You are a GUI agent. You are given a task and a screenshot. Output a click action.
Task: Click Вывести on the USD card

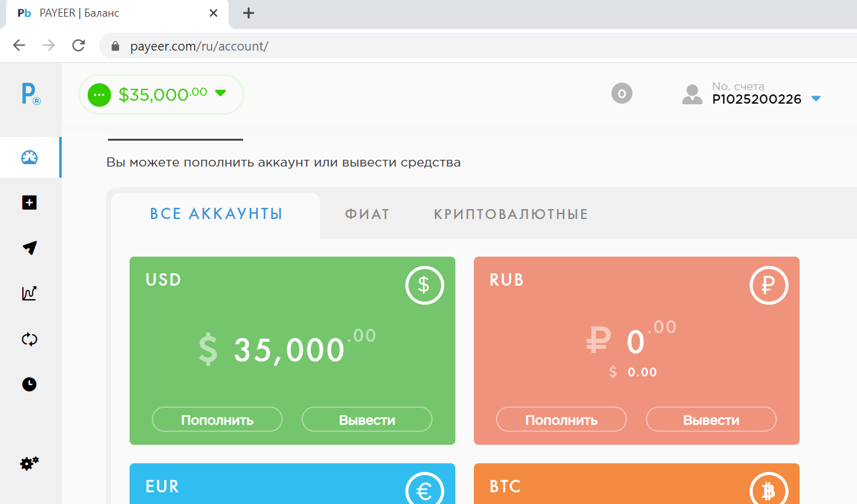coord(367,419)
